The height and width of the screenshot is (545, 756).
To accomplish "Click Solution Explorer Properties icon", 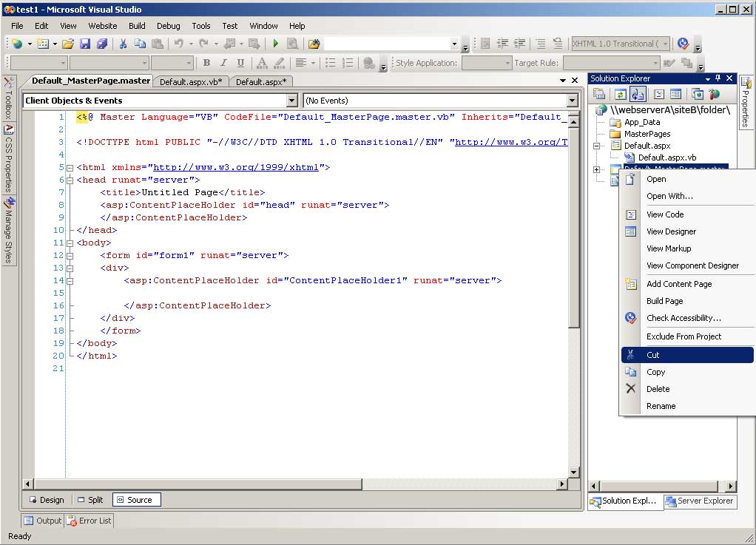I will (x=599, y=95).
